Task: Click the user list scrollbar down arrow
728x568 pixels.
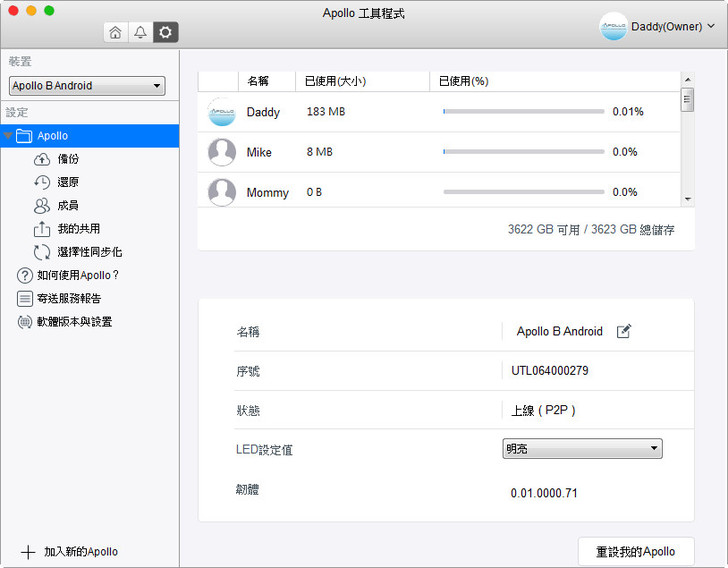Action: (687, 199)
